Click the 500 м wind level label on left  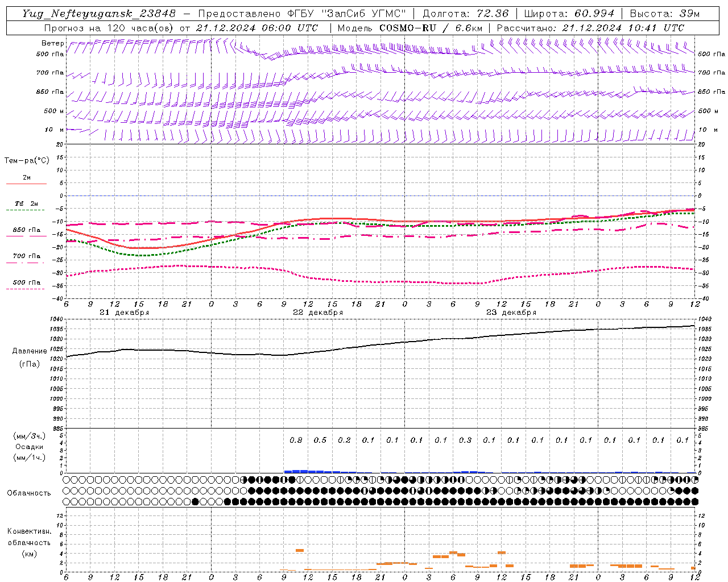(x=54, y=111)
